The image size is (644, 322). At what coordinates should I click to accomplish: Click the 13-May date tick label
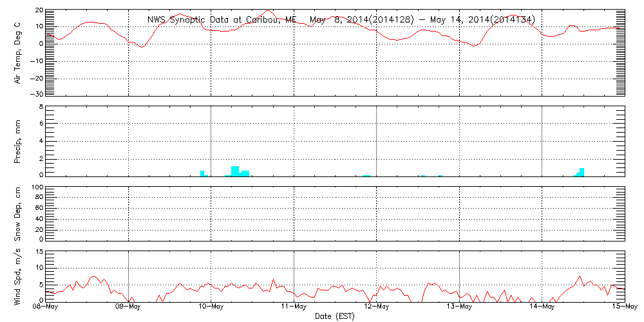coord(459,307)
